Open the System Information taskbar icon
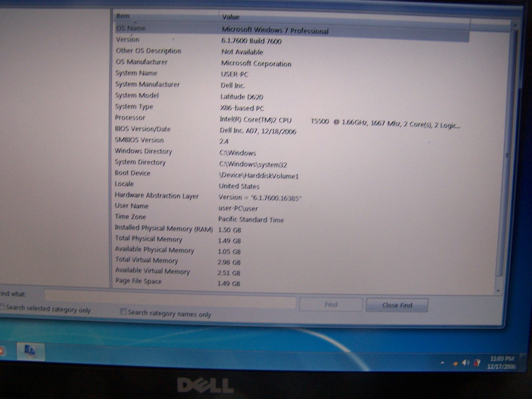Viewport: 532px width, 399px height. [x=30, y=351]
